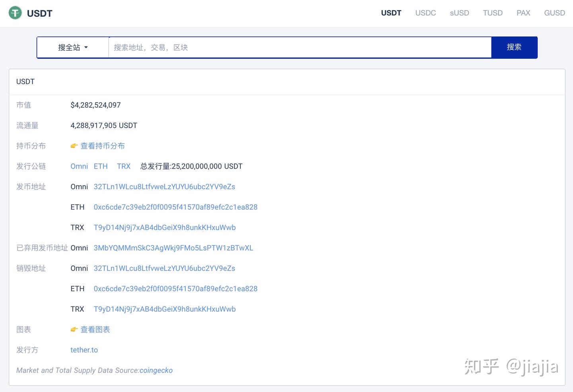Switch to the USDC tab

pyautogui.click(x=426, y=13)
